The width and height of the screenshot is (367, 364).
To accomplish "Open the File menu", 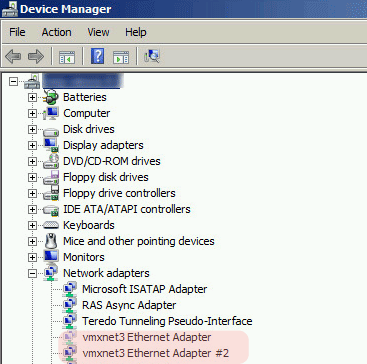I will [17, 32].
